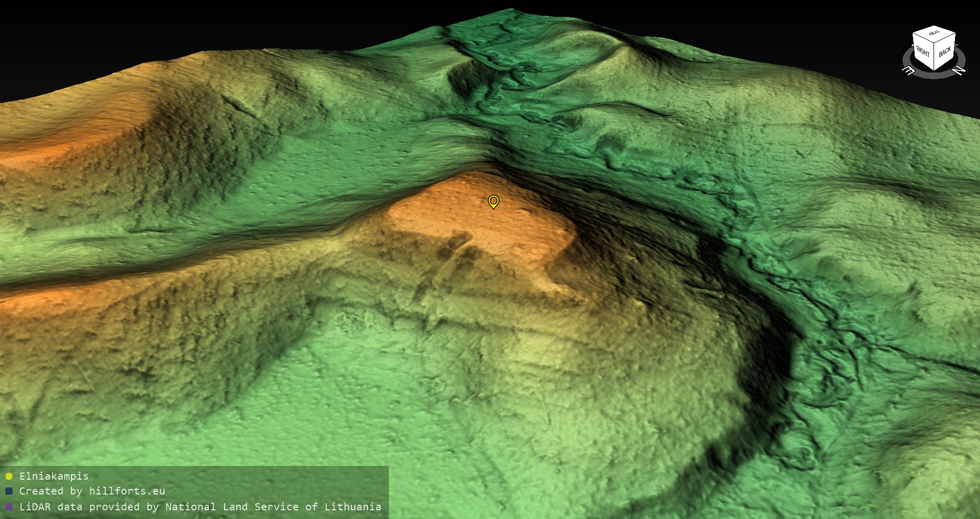Click the purple square legend marker
This screenshot has width=980, height=519.
pos(9,507)
